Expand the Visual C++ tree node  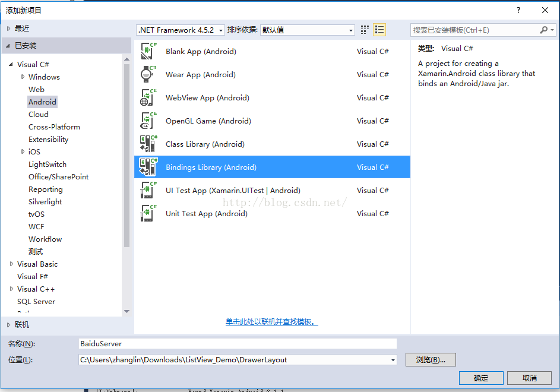[x=11, y=289]
